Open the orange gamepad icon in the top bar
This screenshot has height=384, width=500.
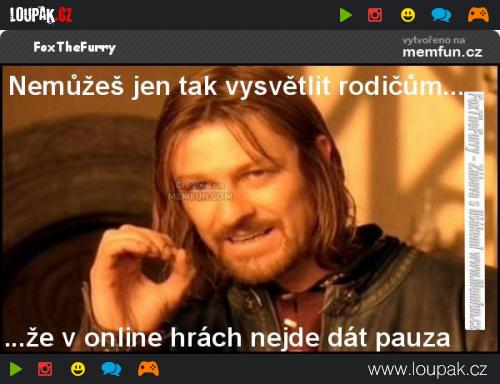[x=478, y=15]
